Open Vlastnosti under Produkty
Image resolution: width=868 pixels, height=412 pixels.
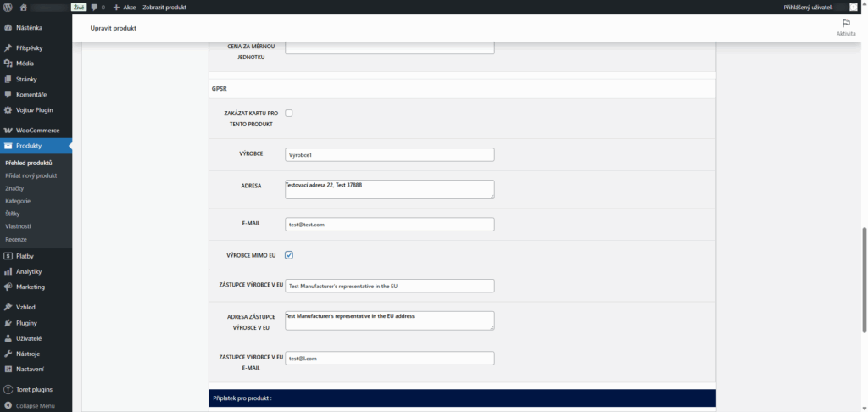(x=18, y=226)
